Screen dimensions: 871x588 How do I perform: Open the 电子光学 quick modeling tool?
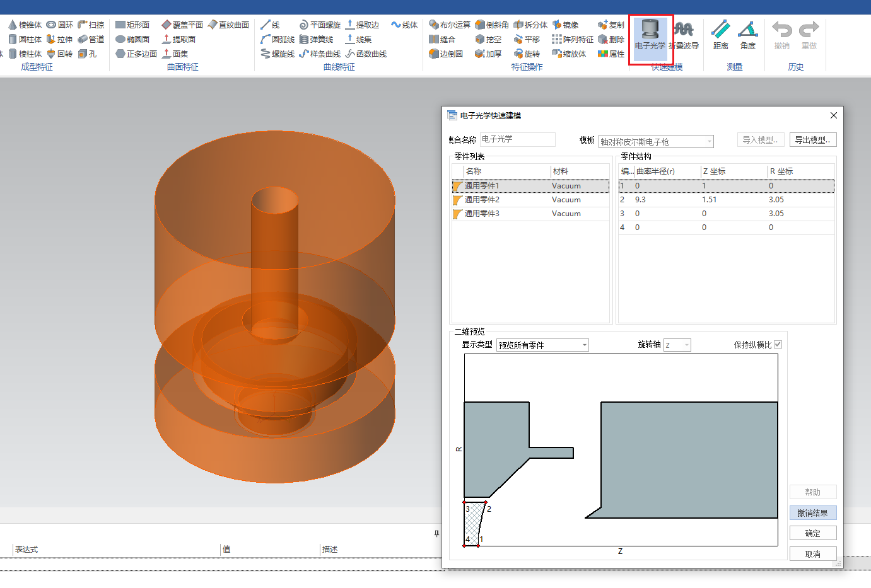(650, 35)
